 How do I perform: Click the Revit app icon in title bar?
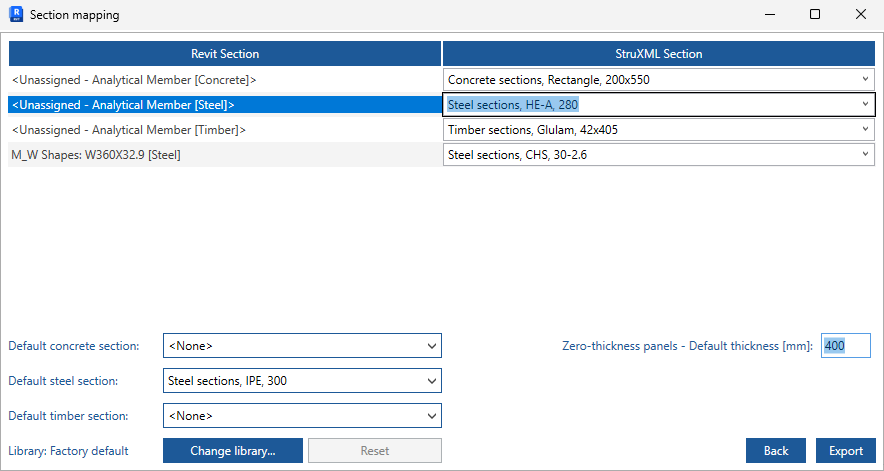point(16,14)
